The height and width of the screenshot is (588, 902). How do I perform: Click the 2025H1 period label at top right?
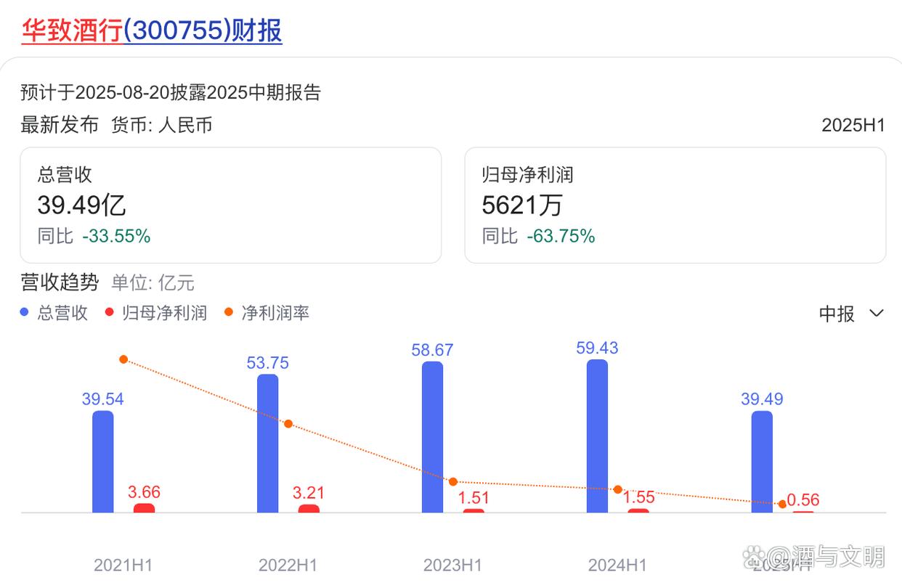pyautogui.click(x=853, y=125)
